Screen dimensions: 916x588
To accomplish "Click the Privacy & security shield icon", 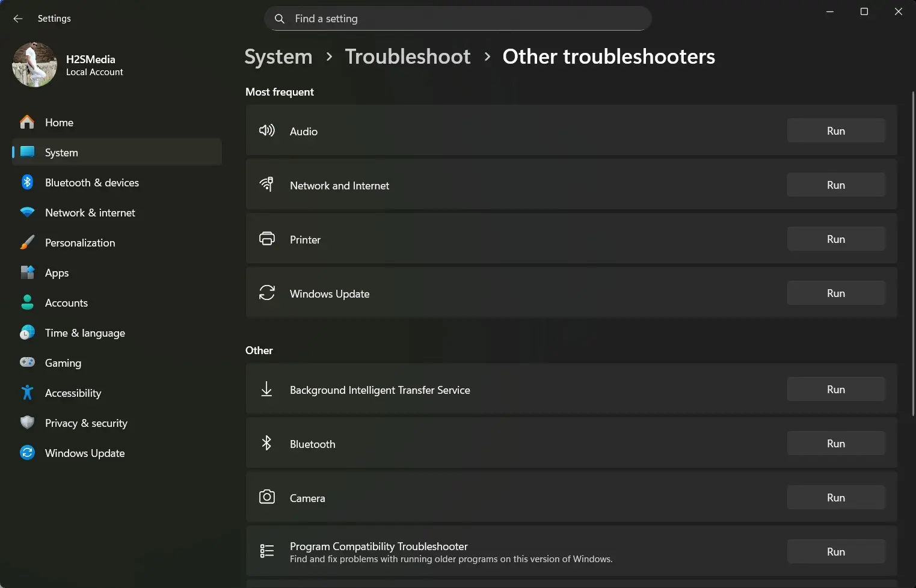I will (x=27, y=423).
